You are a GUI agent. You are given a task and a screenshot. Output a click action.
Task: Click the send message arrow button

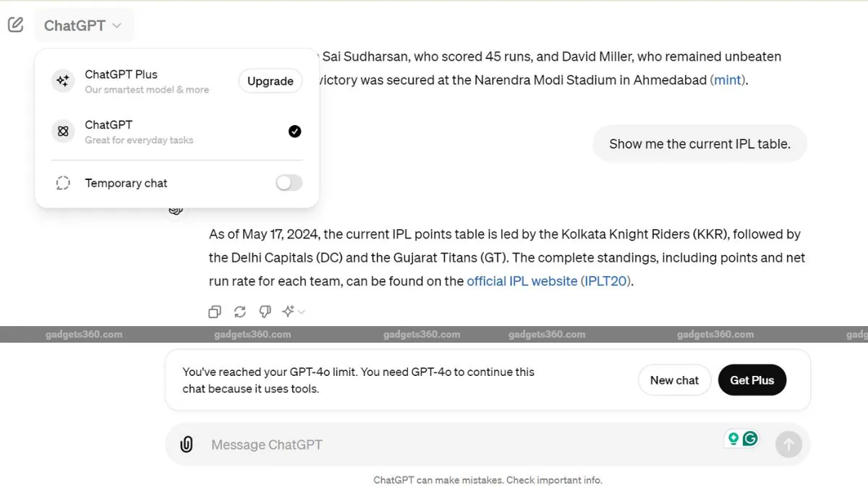788,444
